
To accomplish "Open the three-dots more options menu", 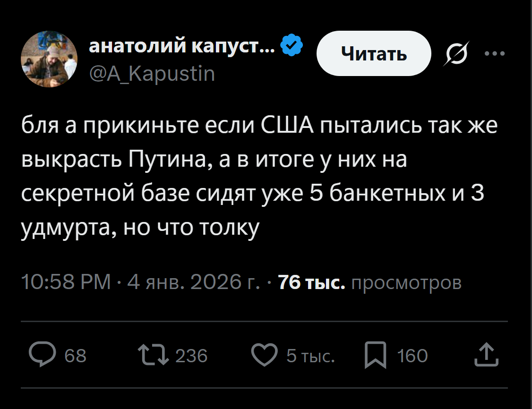I will point(495,53).
